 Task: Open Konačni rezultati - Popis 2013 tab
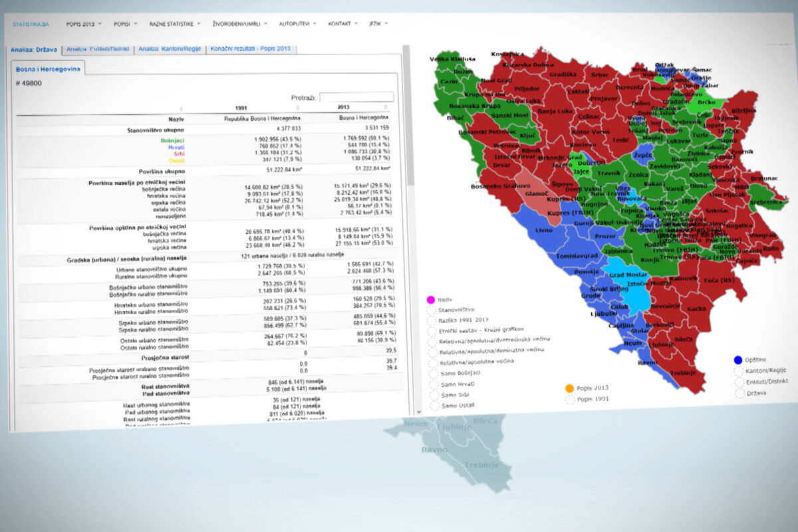click(251, 49)
